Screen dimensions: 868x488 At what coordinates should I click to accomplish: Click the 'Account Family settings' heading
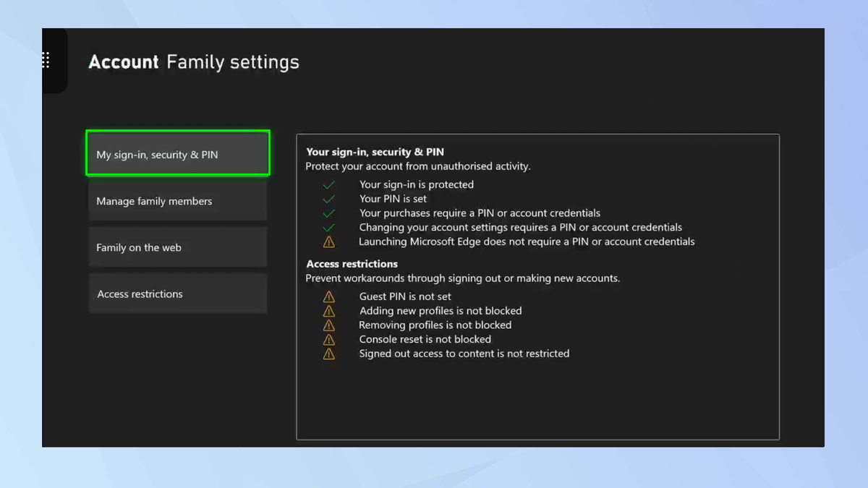(x=193, y=62)
